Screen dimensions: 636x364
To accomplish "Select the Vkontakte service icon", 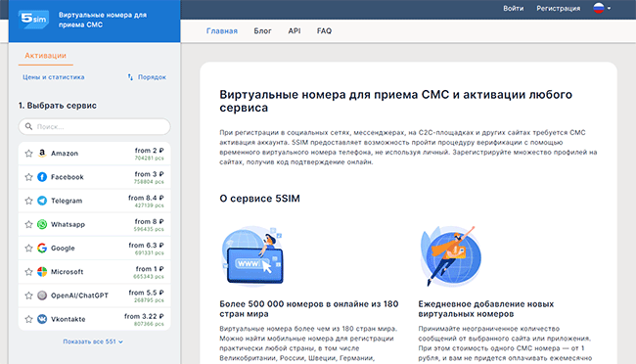I will 42,319.
